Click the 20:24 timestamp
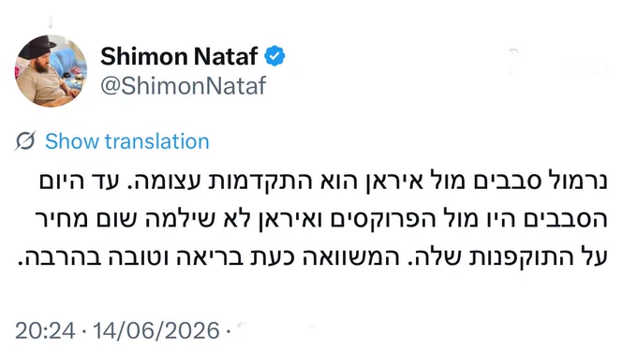Screen dimensions: 637x364 (x=45, y=330)
